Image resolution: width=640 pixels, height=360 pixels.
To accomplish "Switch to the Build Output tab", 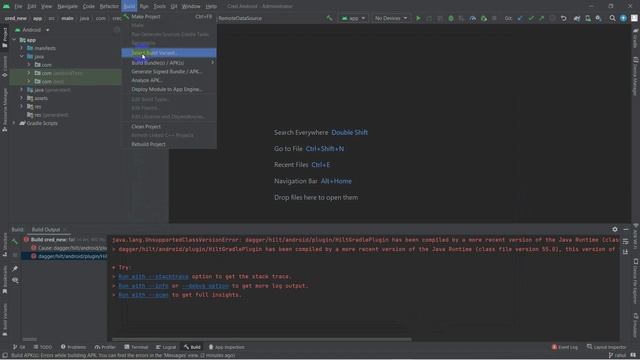I will (x=46, y=229).
